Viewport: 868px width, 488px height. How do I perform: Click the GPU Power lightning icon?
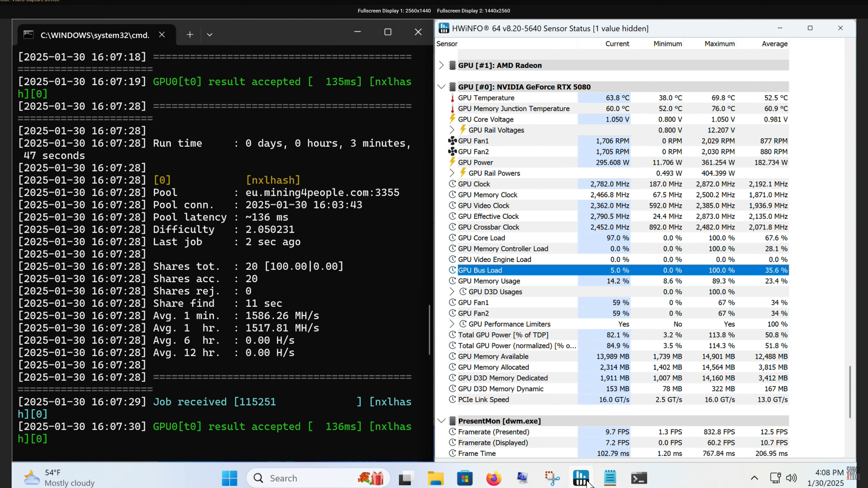pos(452,162)
